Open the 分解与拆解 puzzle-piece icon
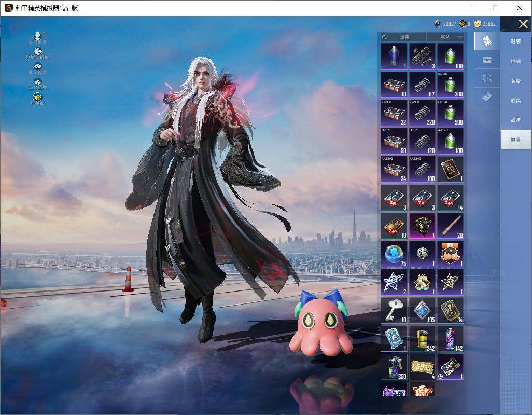 pos(37,53)
